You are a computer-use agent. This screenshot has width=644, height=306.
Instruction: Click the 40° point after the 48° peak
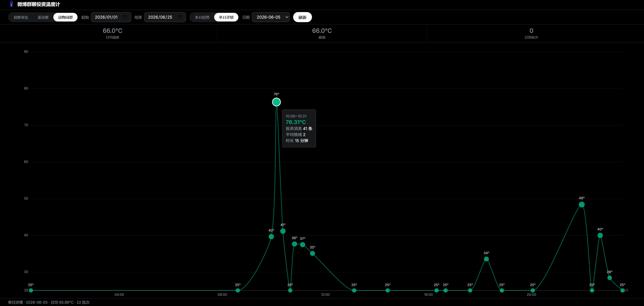600,235
